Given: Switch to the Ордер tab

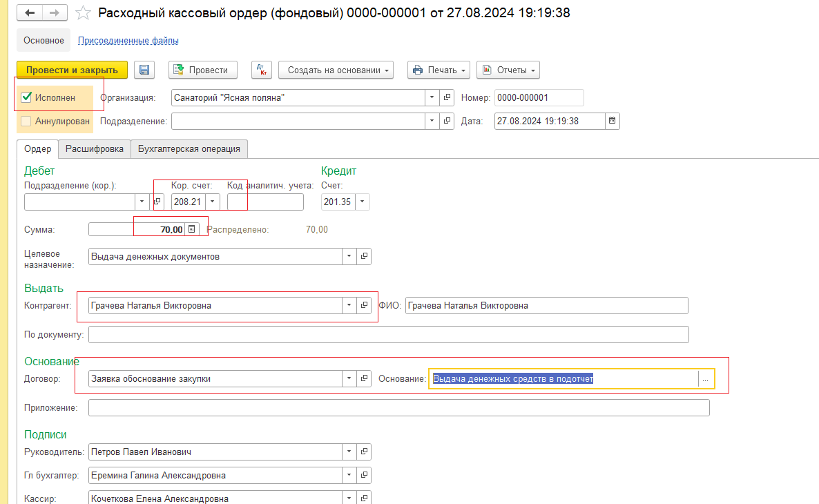Looking at the screenshot, I should (37, 149).
